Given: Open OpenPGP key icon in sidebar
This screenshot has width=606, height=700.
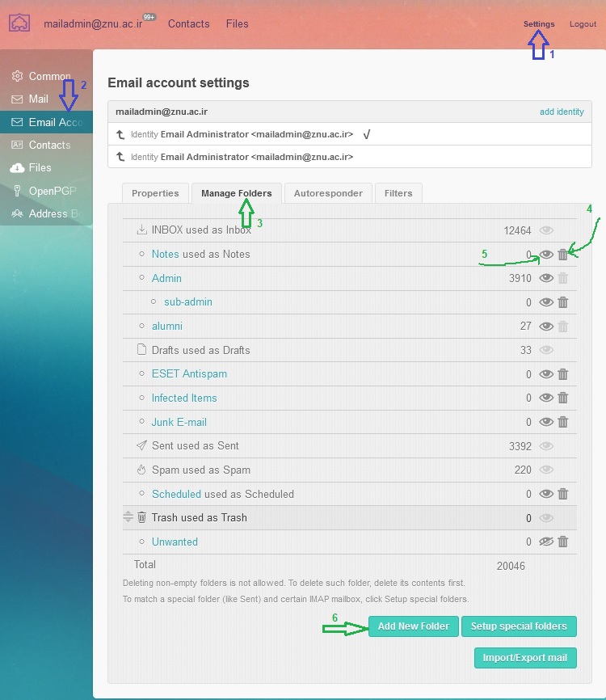Looking at the screenshot, I should [17, 191].
